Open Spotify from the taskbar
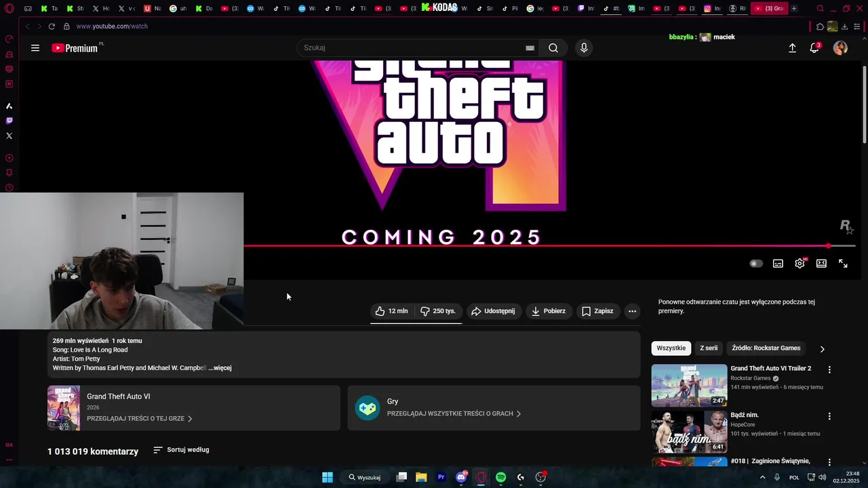Viewport: 868px width, 488px height. [500, 477]
